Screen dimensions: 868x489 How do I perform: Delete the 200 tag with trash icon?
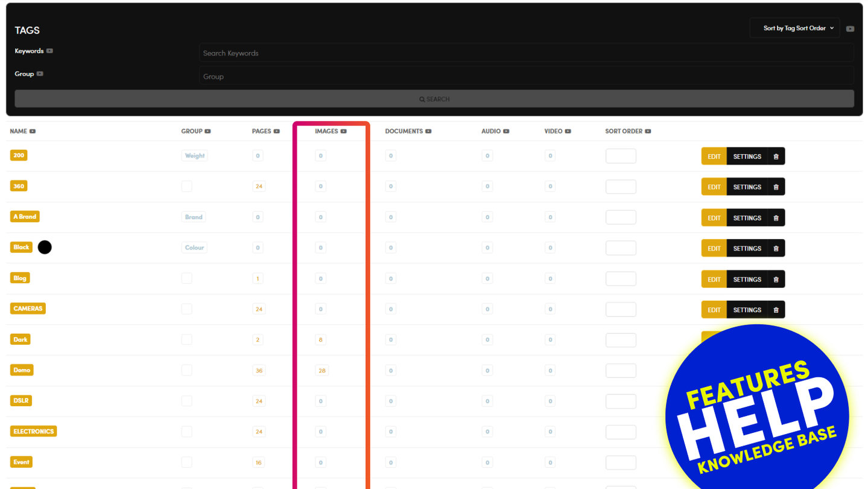[776, 156]
